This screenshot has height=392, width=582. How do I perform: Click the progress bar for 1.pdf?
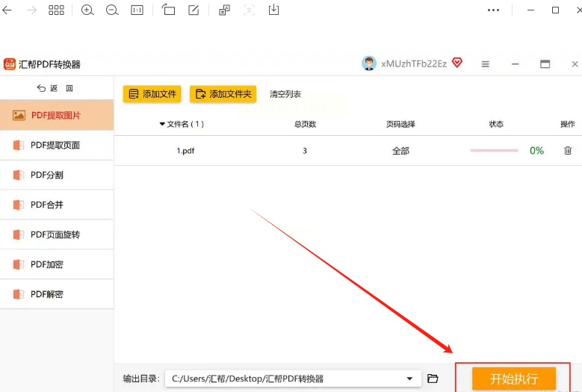click(x=494, y=150)
